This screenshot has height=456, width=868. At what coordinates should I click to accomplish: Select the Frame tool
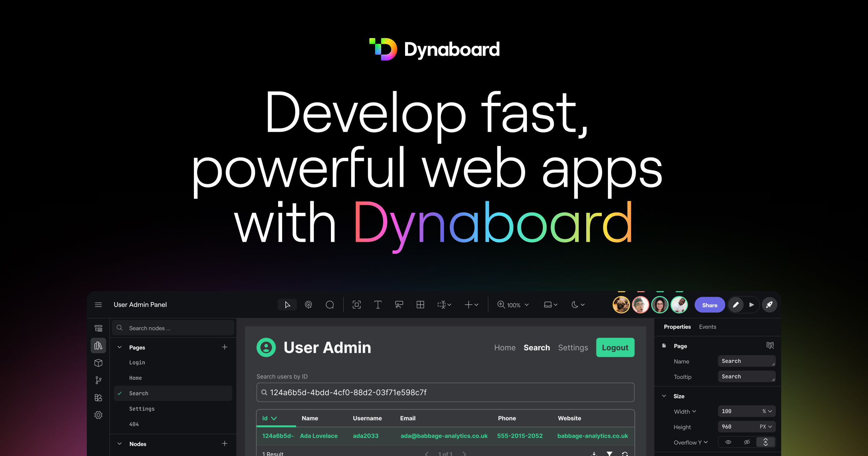[x=357, y=304]
